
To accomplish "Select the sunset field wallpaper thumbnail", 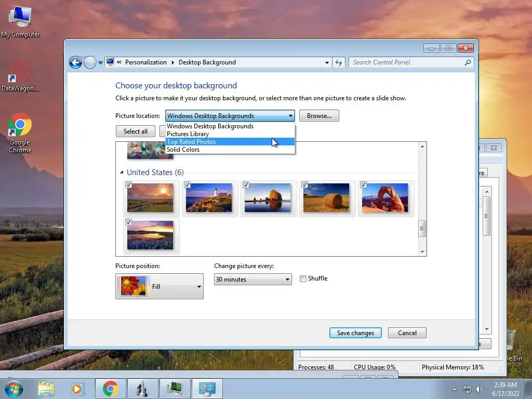I will click(150, 198).
